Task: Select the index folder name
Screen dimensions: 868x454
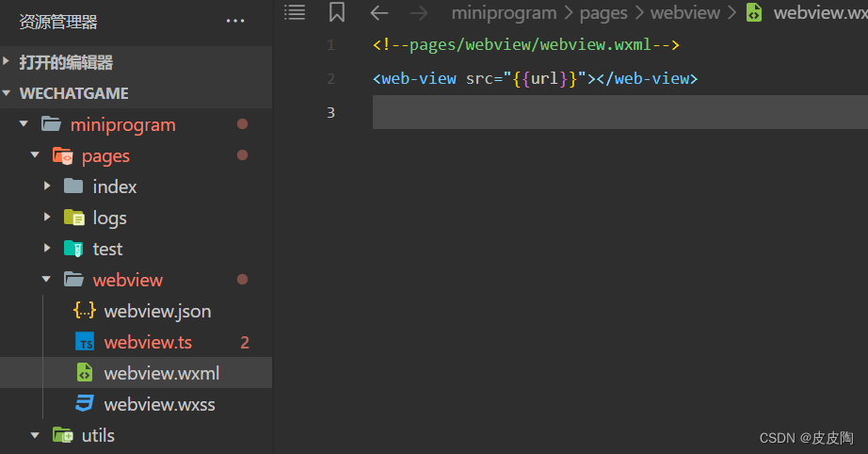Action: point(115,186)
